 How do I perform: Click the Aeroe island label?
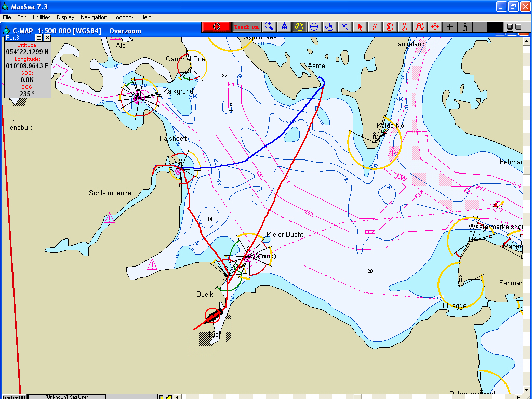tap(316, 66)
